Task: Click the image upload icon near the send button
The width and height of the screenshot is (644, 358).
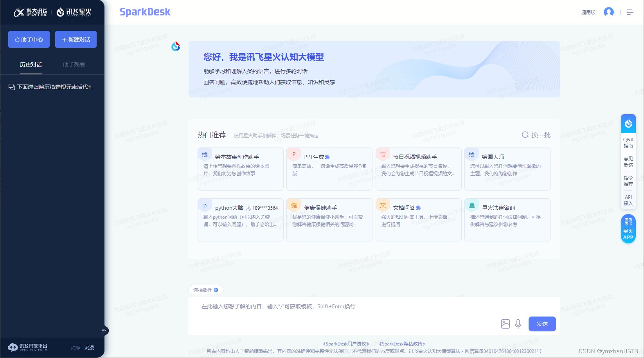Action: click(x=505, y=324)
